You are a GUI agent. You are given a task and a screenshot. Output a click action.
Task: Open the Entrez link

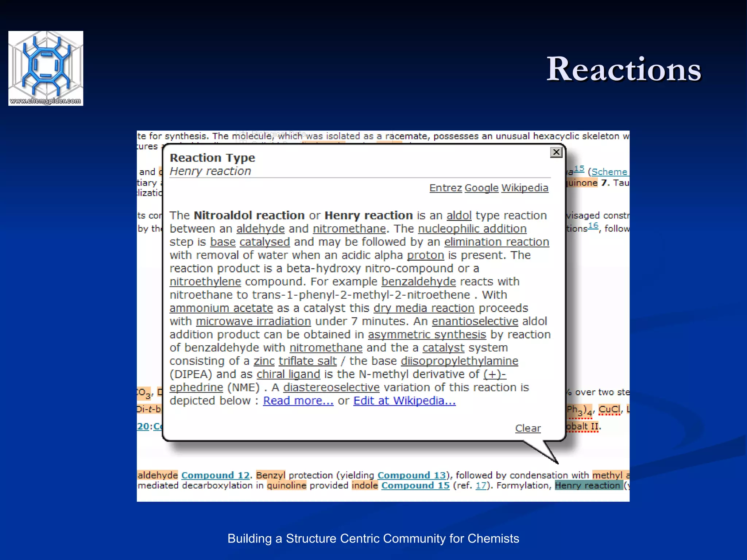pos(446,188)
